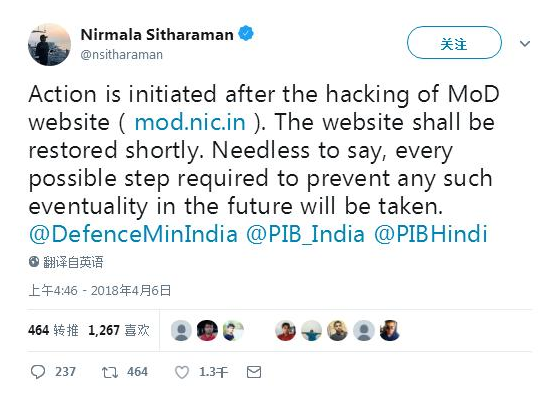Open the mod.nic.in link

tap(190, 122)
